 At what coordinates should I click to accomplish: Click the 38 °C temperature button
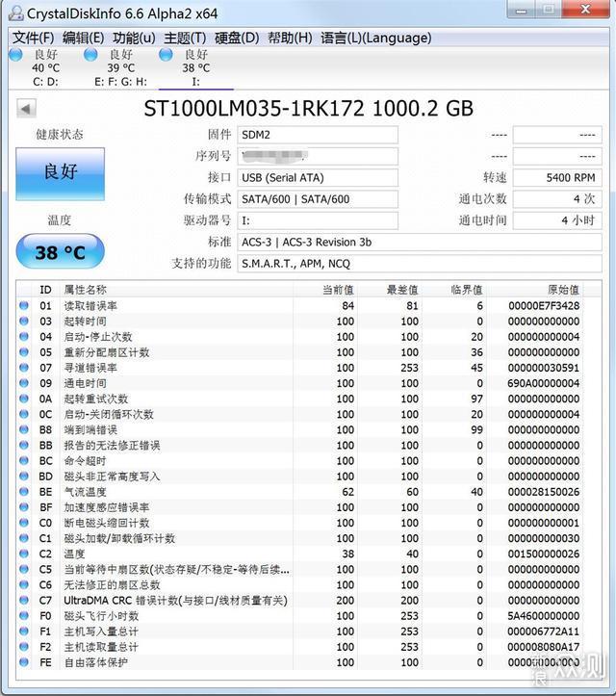(x=61, y=251)
